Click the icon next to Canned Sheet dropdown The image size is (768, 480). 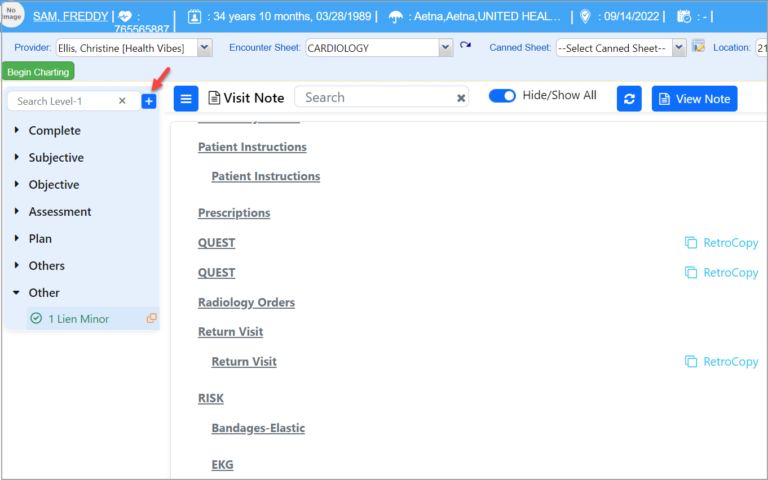(x=698, y=47)
